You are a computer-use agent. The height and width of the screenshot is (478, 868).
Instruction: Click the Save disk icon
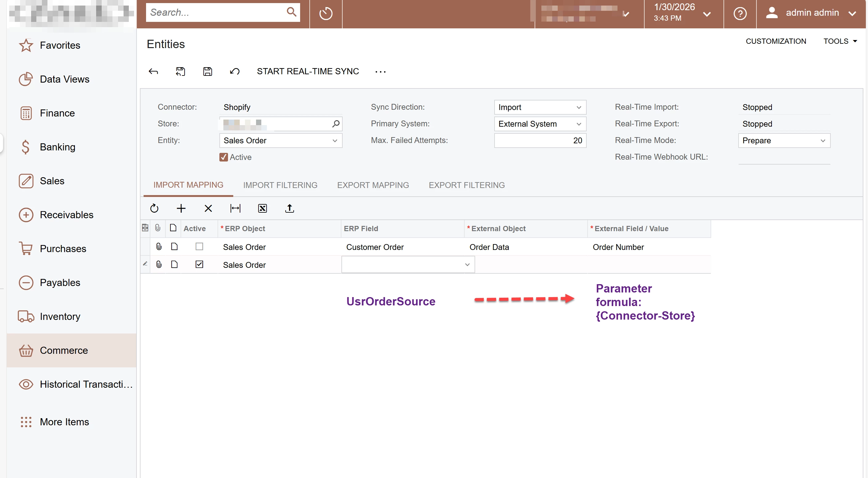coord(208,71)
